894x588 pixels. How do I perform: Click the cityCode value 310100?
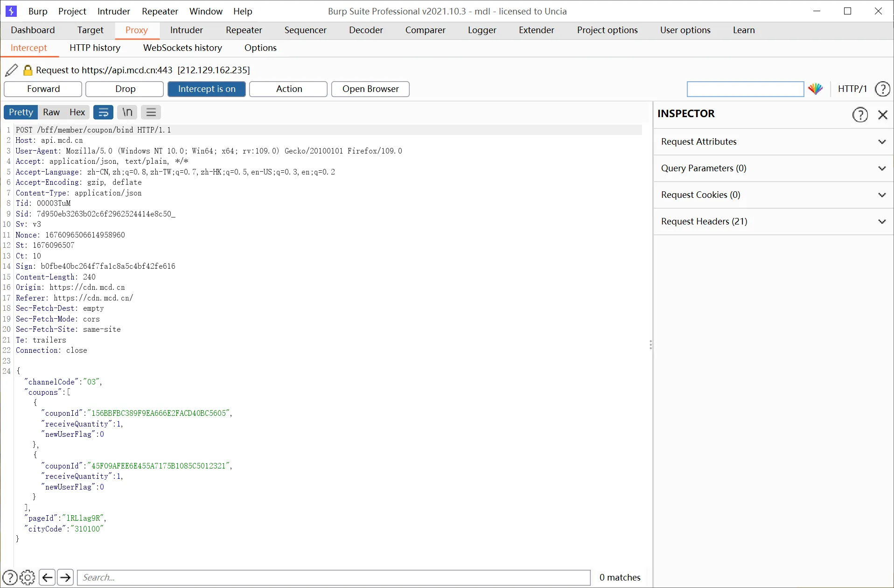point(87,529)
